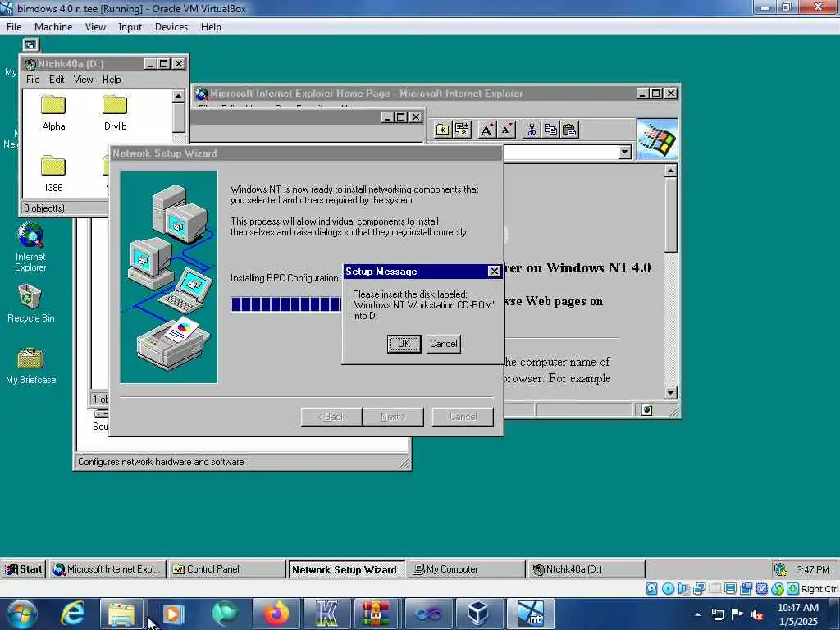Click the Copy icon in IE toolbar

[550, 130]
